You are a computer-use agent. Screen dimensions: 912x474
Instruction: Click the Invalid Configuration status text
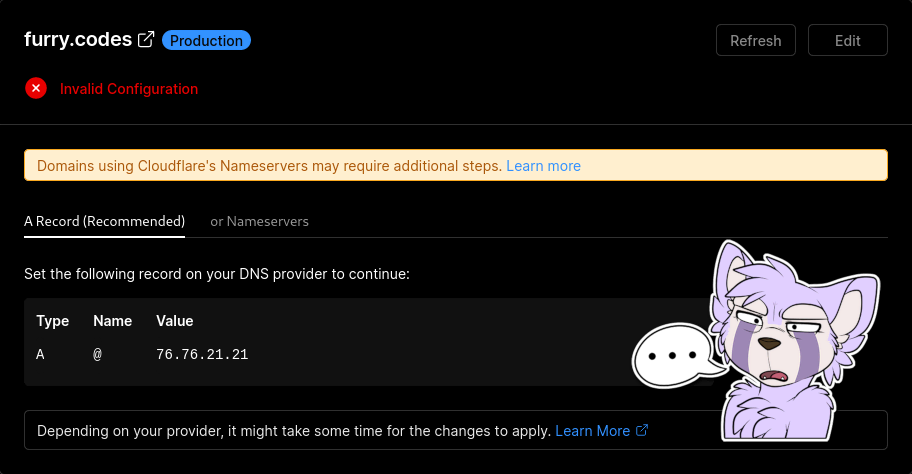[129, 89]
